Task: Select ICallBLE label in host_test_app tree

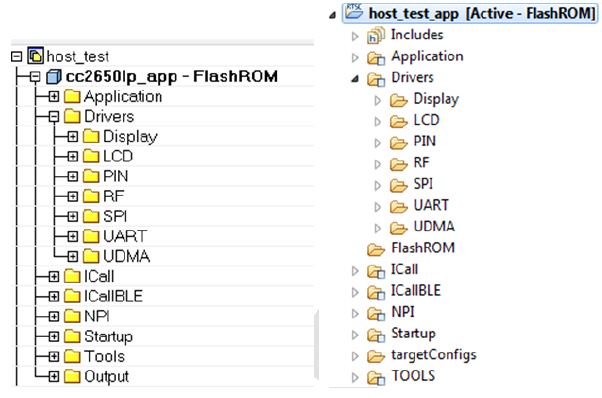Action: tap(416, 290)
